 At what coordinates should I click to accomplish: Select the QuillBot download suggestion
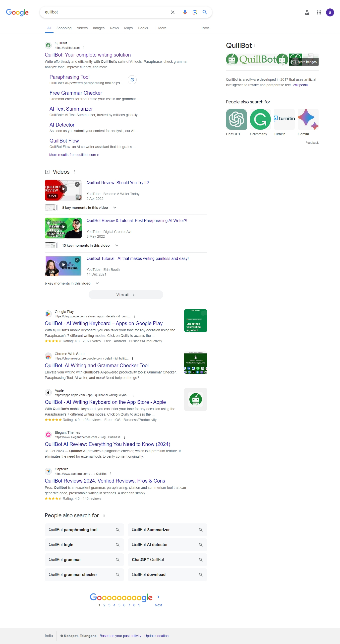click(167, 575)
